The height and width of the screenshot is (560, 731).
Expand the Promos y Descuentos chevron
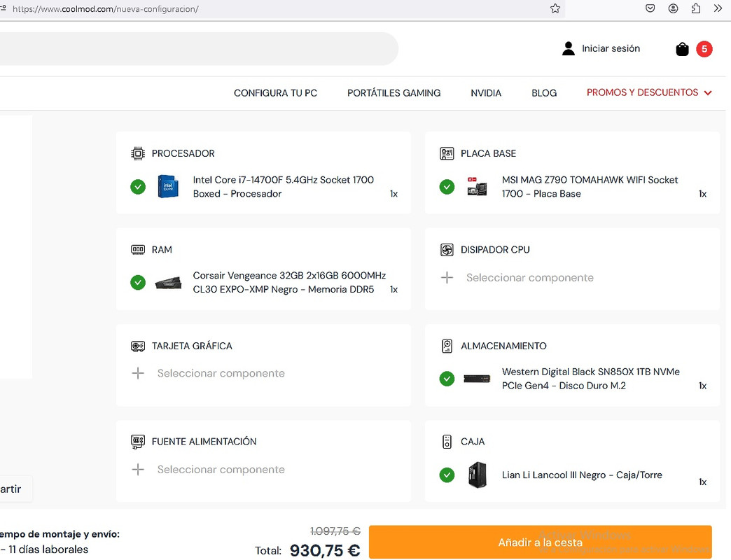coord(708,93)
